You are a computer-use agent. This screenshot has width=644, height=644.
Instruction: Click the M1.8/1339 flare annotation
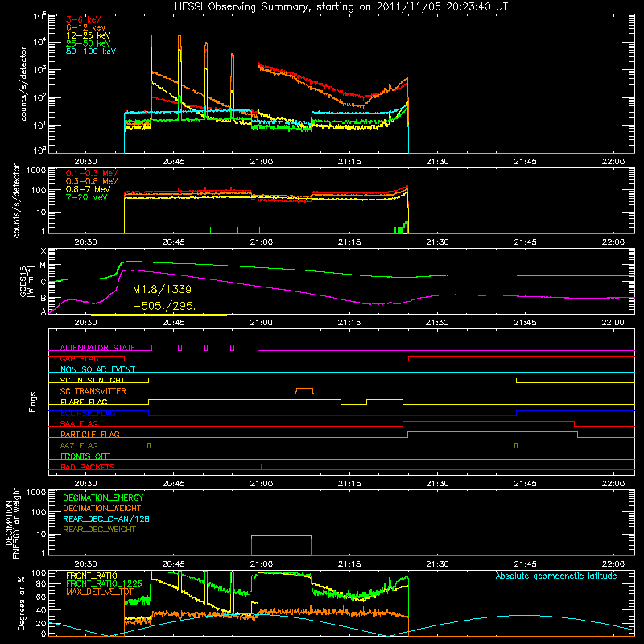[163, 289]
